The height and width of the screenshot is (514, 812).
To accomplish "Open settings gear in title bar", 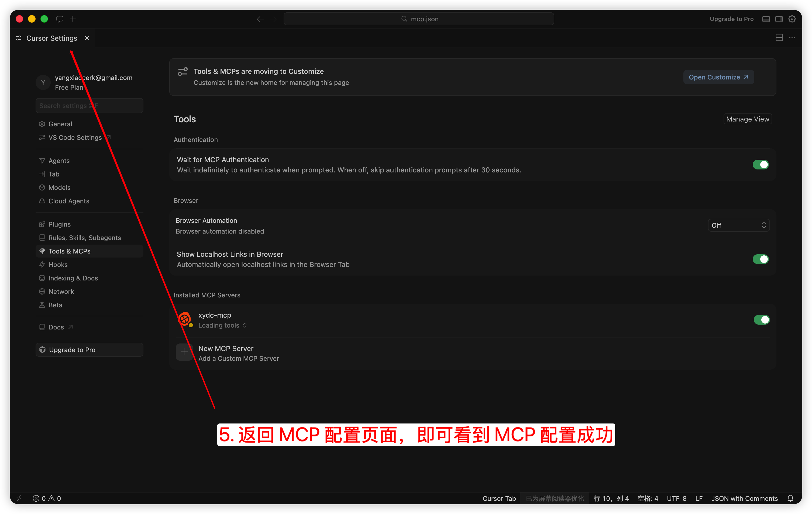I will click(x=792, y=19).
